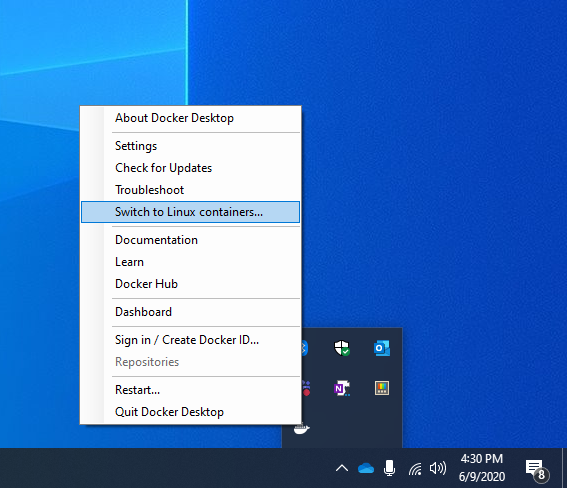Click the taskbar clock and date

tap(482, 468)
